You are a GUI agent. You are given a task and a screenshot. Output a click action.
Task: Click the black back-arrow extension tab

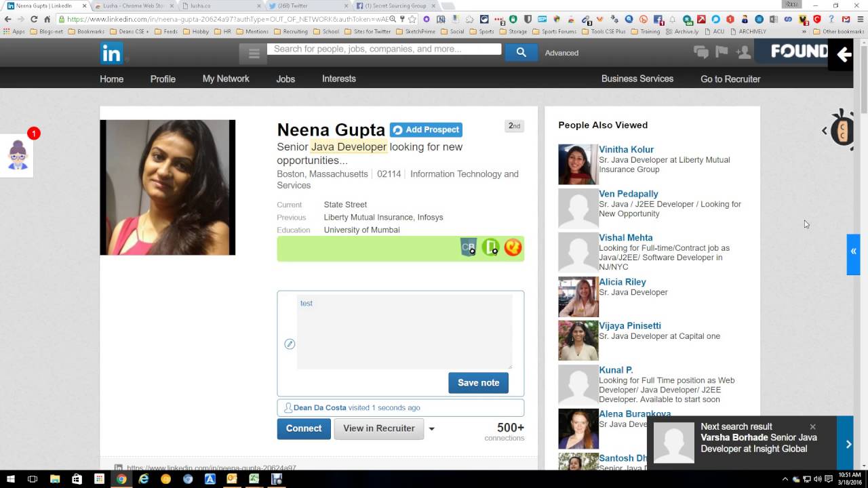point(842,55)
